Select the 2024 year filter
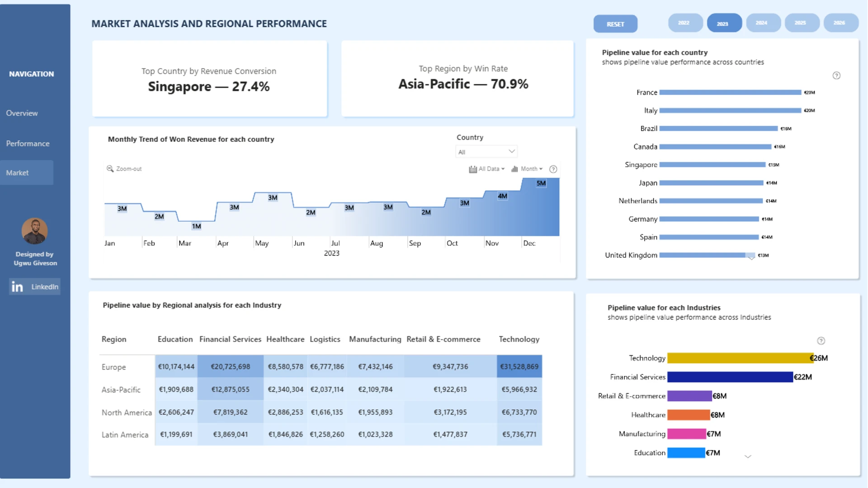868x488 pixels. (x=763, y=23)
